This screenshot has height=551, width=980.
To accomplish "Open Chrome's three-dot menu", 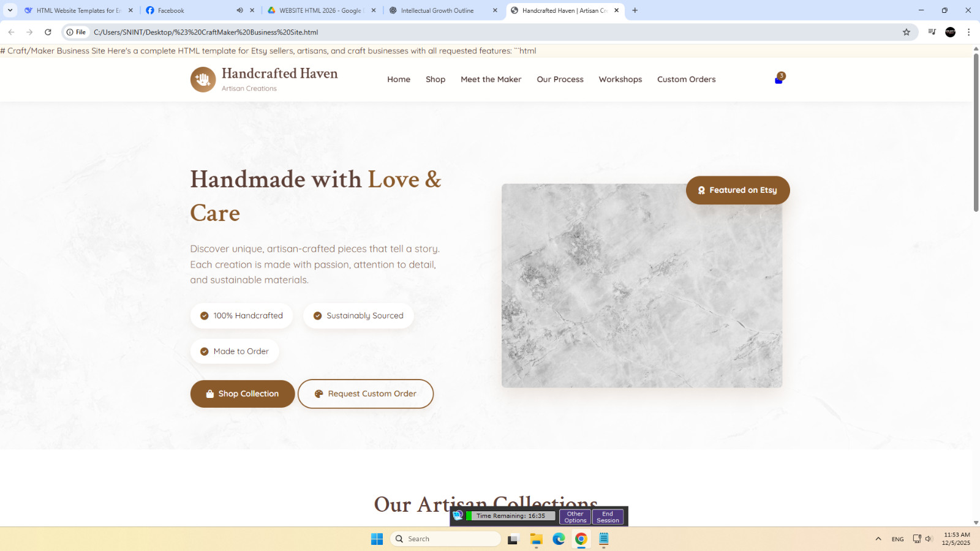I will click(x=968, y=32).
